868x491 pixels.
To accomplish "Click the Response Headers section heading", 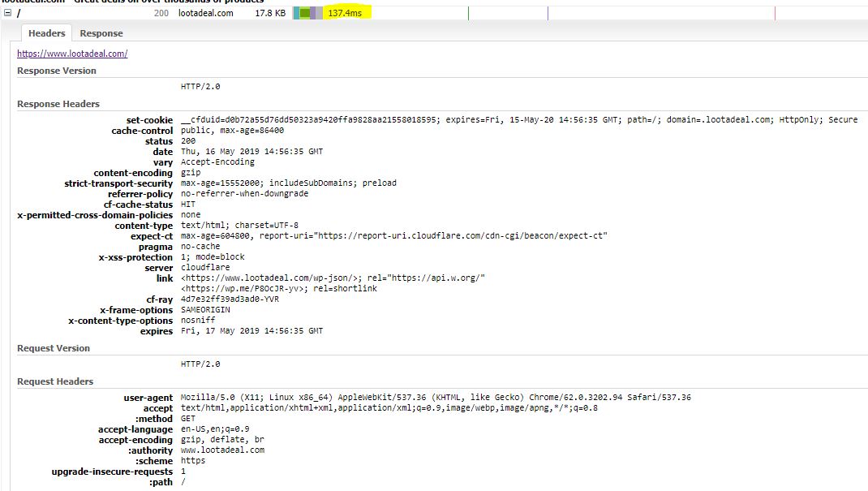I will [58, 104].
